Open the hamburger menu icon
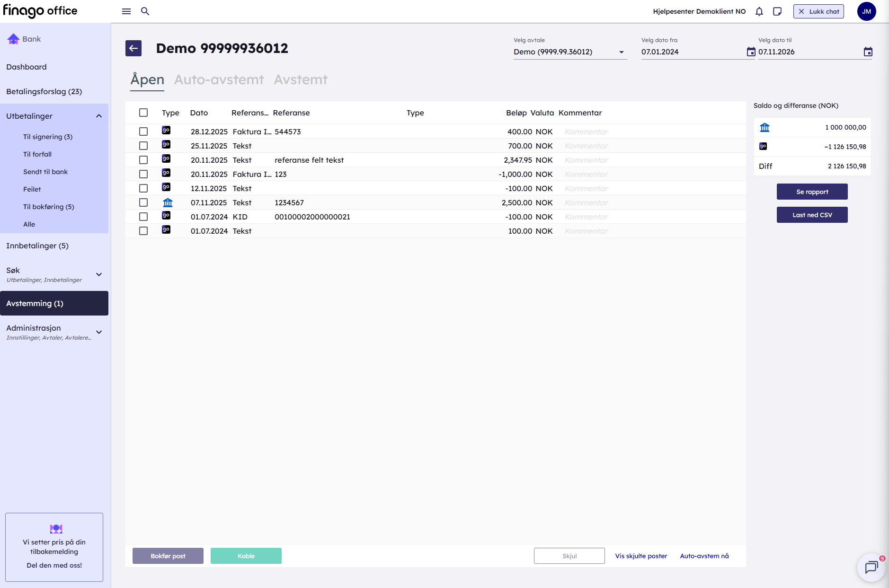Image resolution: width=889 pixels, height=588 pixels. (126, 11)
